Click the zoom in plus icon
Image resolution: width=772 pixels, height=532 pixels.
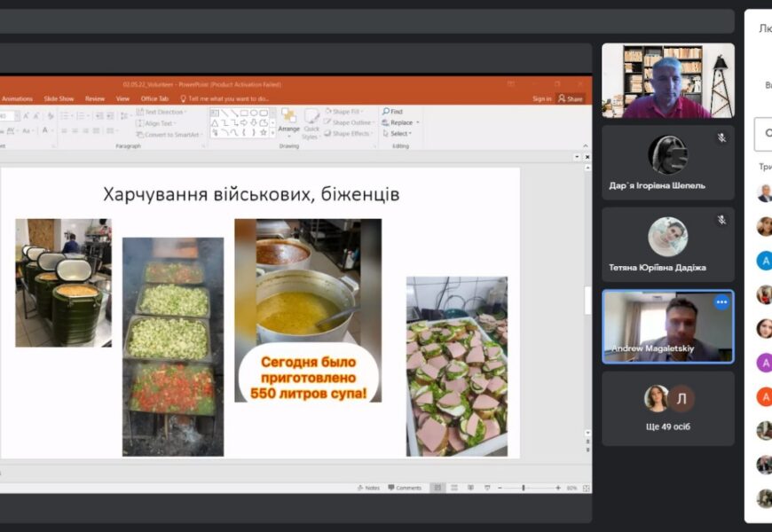(558, 488)
